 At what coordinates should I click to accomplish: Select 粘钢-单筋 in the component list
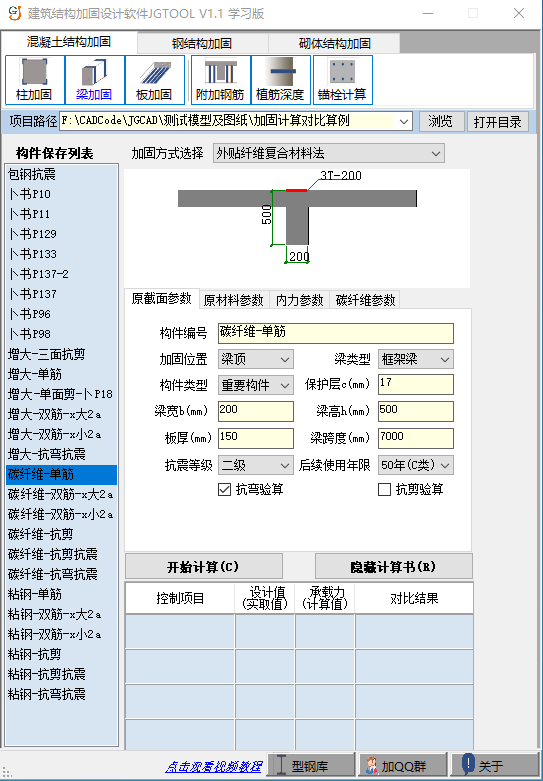(61, 594)
